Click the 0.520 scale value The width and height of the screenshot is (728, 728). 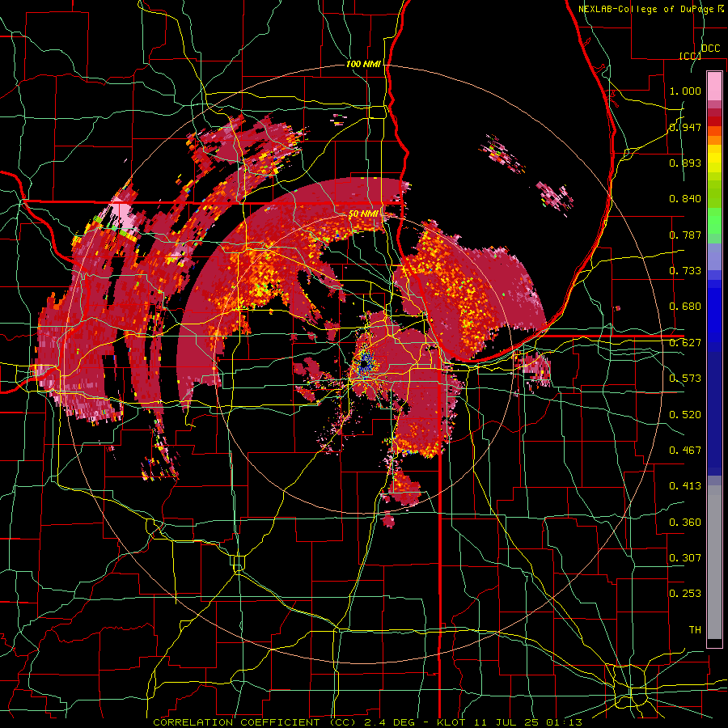[685, 415]
